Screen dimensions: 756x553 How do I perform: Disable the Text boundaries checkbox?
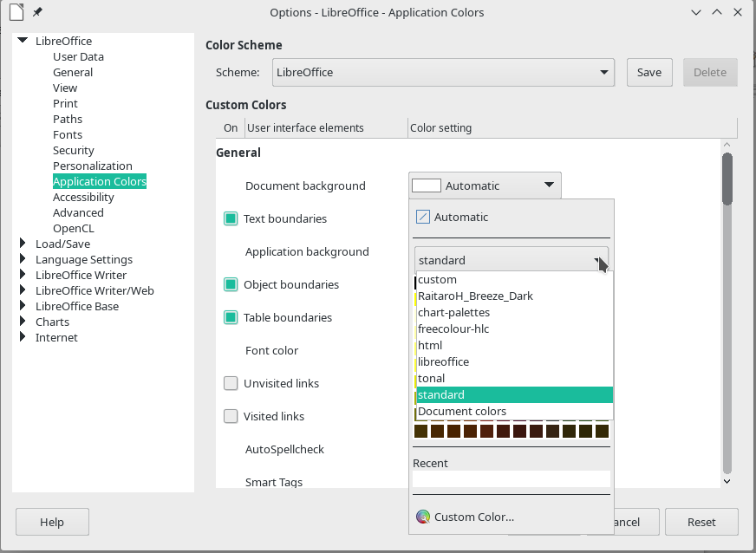(x=231, y=218)
